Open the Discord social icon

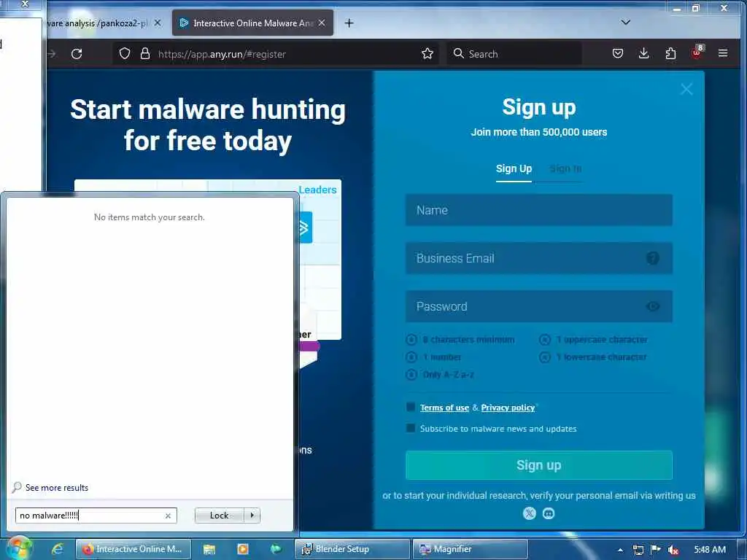coord(549,513)
